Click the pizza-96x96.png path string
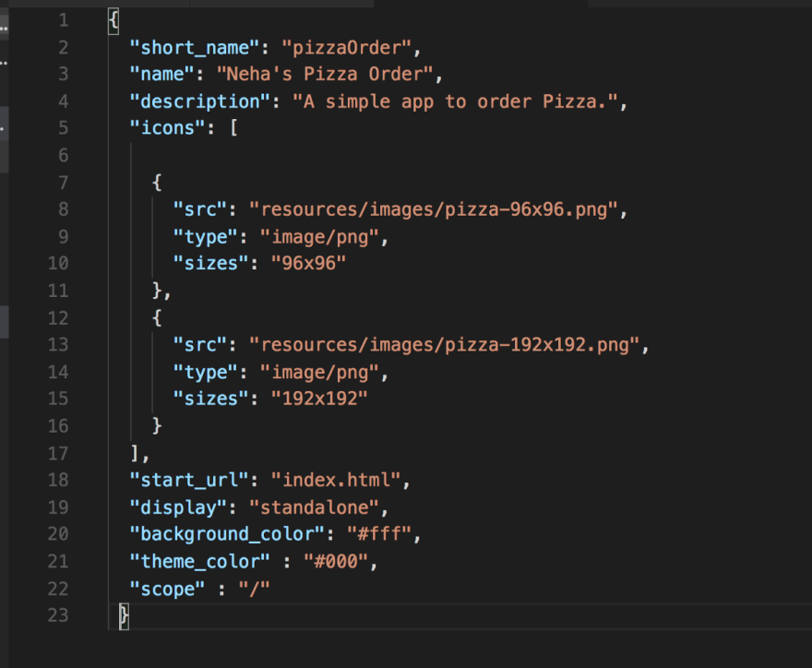The height and width of the screenshot is (668, 812). point(434,209)
